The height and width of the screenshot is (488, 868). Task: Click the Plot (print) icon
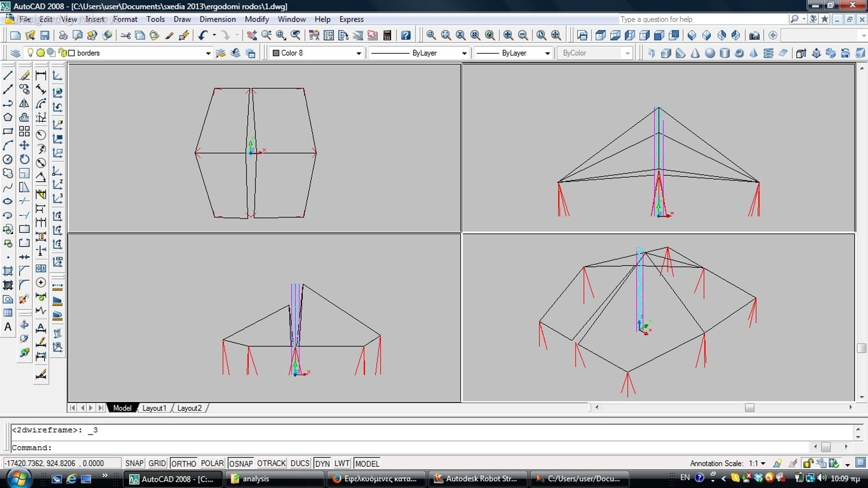point(63,35)
